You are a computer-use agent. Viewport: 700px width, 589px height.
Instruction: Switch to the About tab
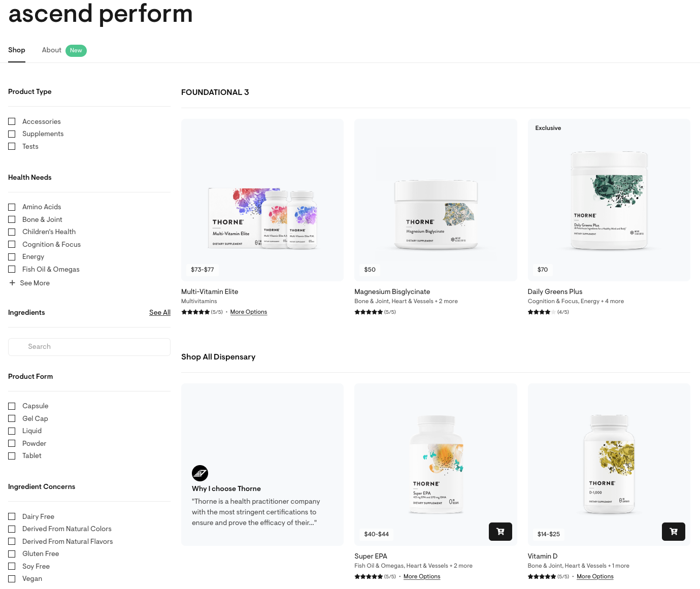[x=52, y=50]
